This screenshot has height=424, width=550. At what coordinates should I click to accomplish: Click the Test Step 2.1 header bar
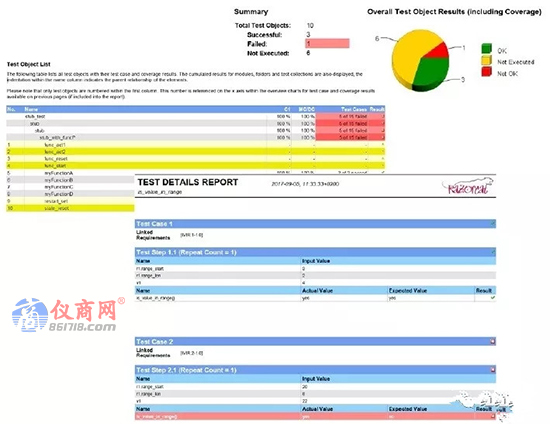tap(315, 370)
